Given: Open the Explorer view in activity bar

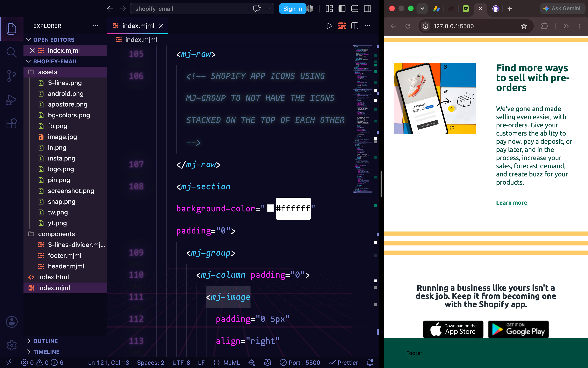Looking at the screenshot, I should [11, 29].
